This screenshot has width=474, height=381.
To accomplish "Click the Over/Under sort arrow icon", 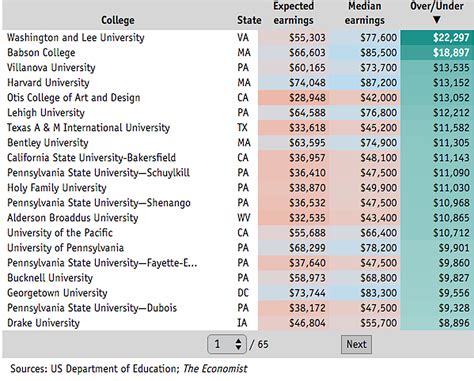I will point(437,20).
